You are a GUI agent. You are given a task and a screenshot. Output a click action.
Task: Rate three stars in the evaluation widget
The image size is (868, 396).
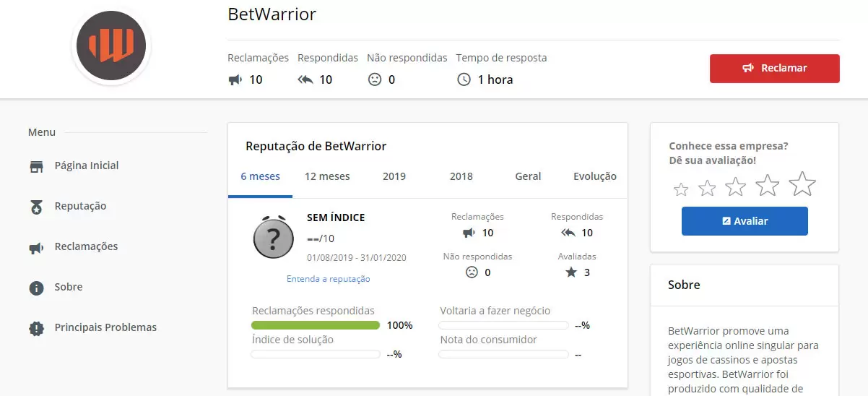[x=735, y=186]
